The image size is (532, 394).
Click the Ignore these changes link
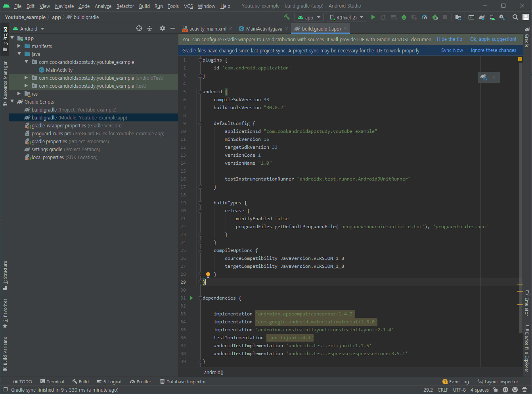pos(494,50)
